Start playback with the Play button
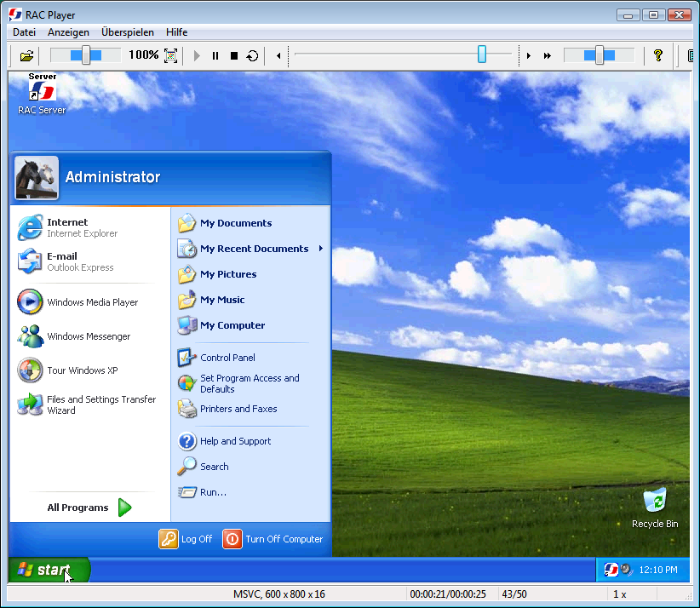 (x=197, y=56)
